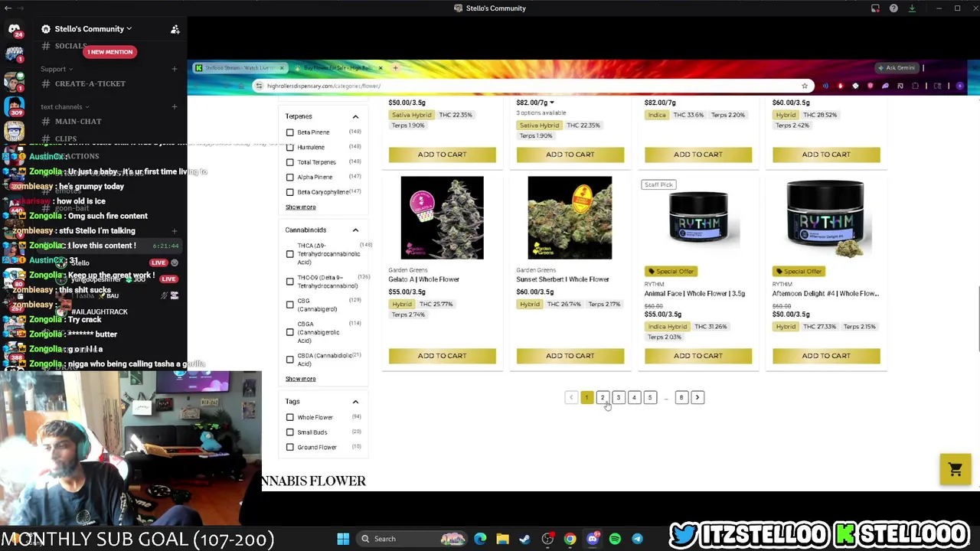Viewport: 980px width, 551px height.
Task: Go to next pagination page arrow
Action: pos(697,397)
